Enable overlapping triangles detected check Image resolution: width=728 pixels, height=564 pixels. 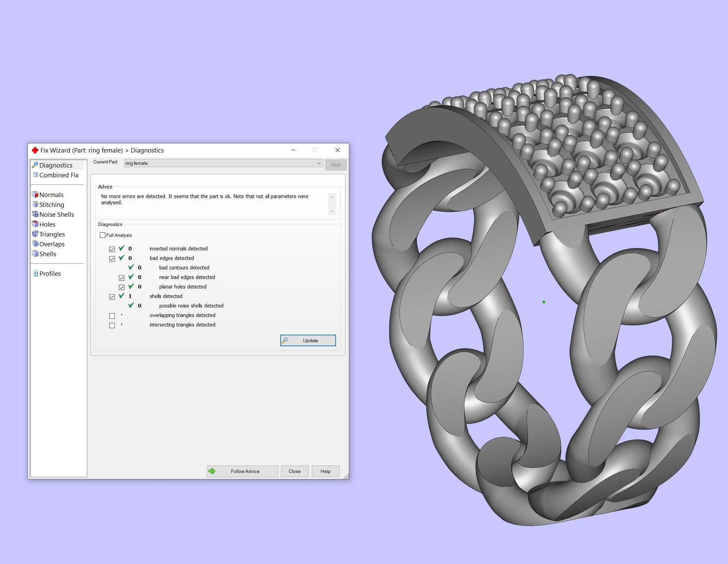tap(112, 316)
